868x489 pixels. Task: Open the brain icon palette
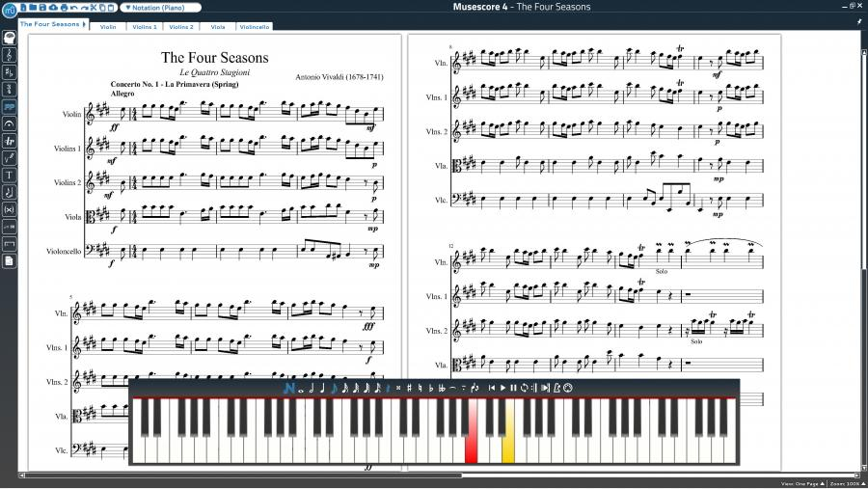(10, 38)
